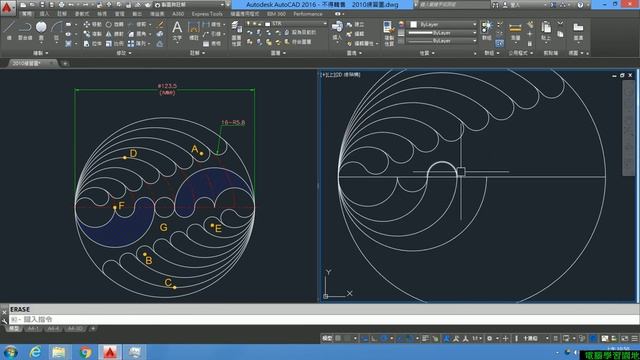Viewport: 640px width, 360px height.
Task: Open Layer Properties manager icon
Action: pyautogui.click(x=236, y=33)
